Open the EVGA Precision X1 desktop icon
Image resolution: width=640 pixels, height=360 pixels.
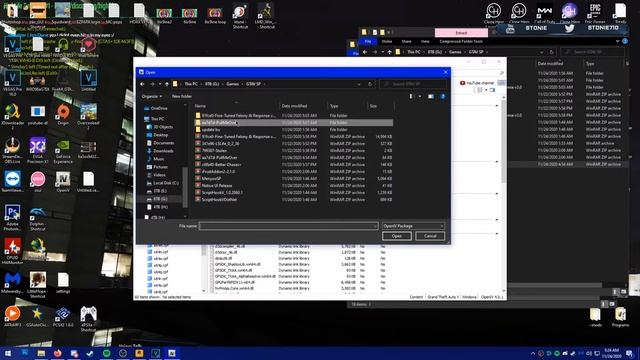38,151
